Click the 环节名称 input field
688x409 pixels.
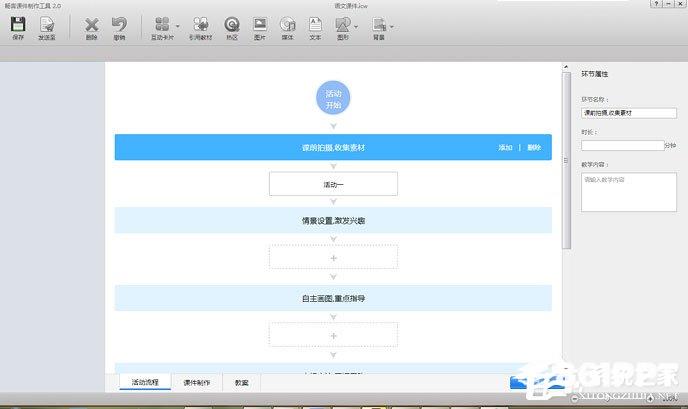click(629, 113)
